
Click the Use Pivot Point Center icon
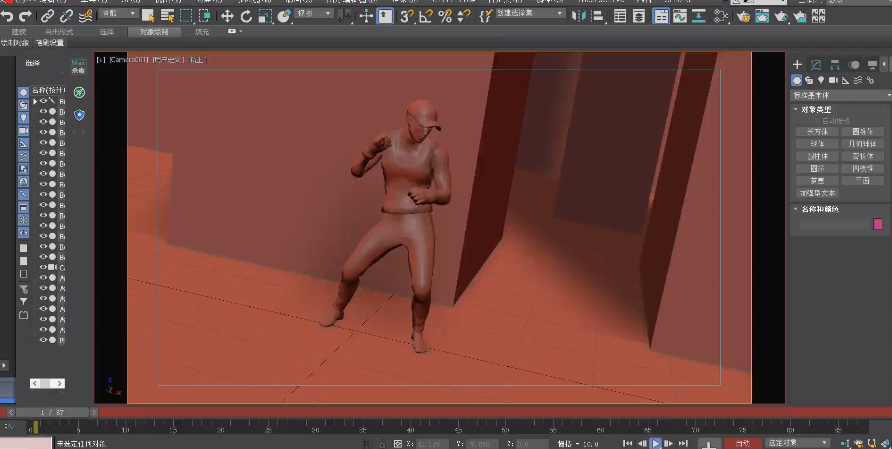click(x=345, y=16)
